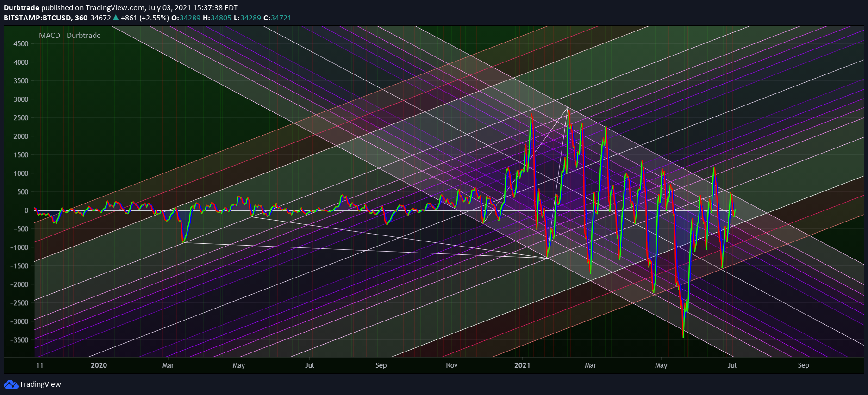Click the '2021' year label on time axis
The image size is (868, 395).
(x=522, y=365)
